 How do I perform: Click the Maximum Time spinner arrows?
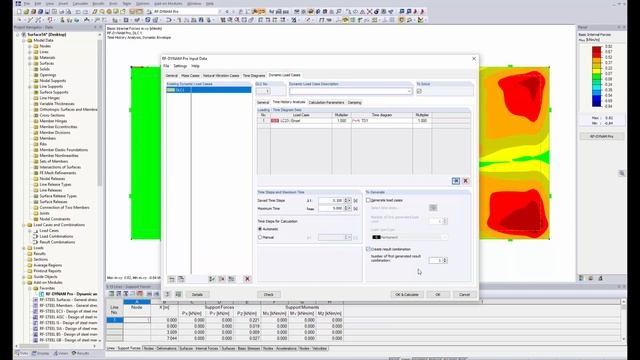point(347,209)
